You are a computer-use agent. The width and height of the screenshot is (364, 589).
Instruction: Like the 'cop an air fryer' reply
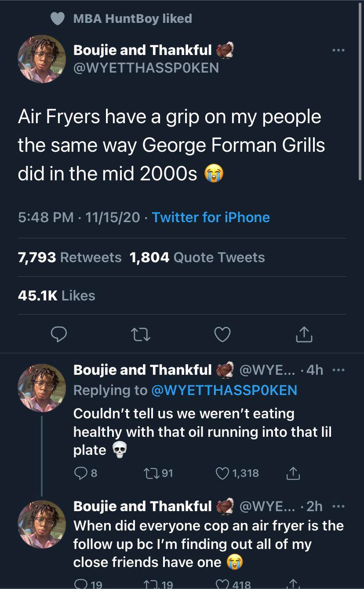pos(222,585)
